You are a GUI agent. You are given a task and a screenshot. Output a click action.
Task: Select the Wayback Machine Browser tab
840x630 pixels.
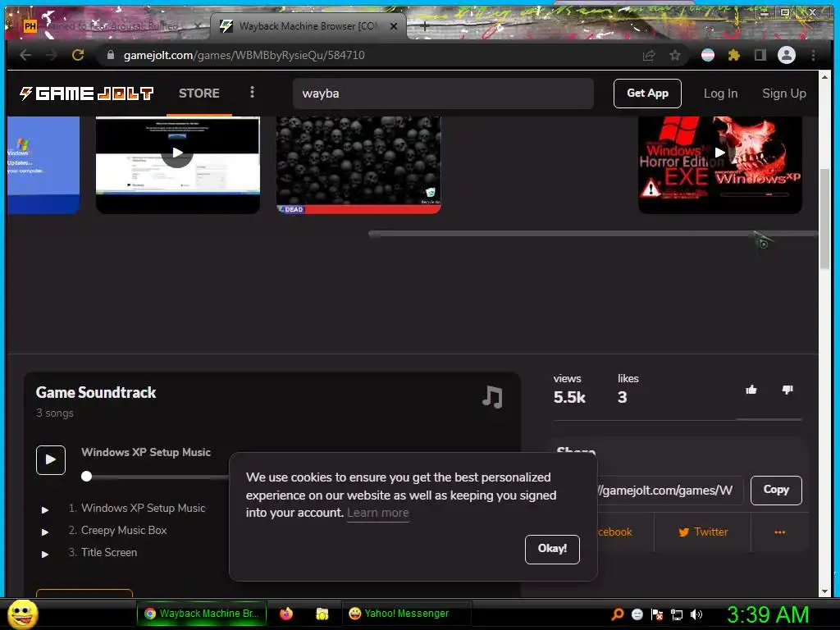pyautogui.click(x=308, y=25)
